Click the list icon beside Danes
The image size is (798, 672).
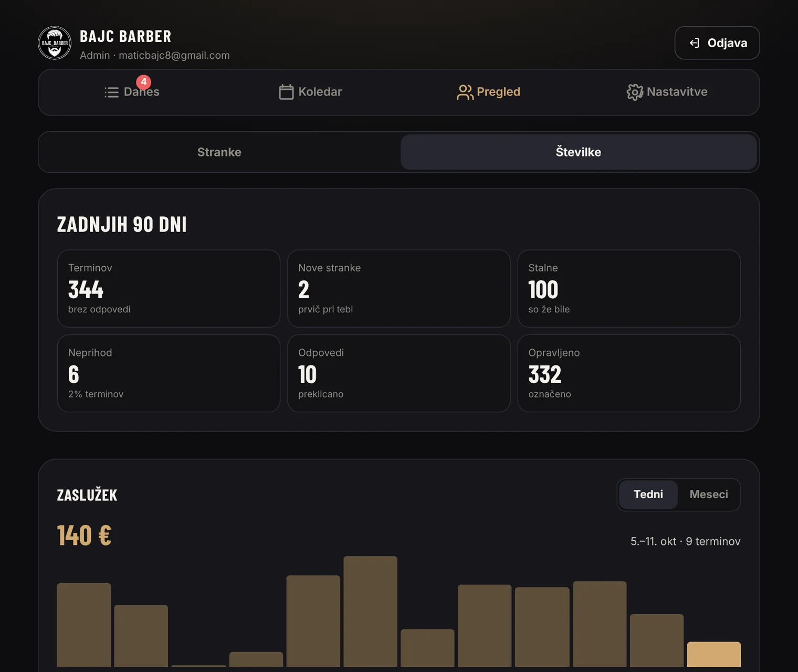111,92
